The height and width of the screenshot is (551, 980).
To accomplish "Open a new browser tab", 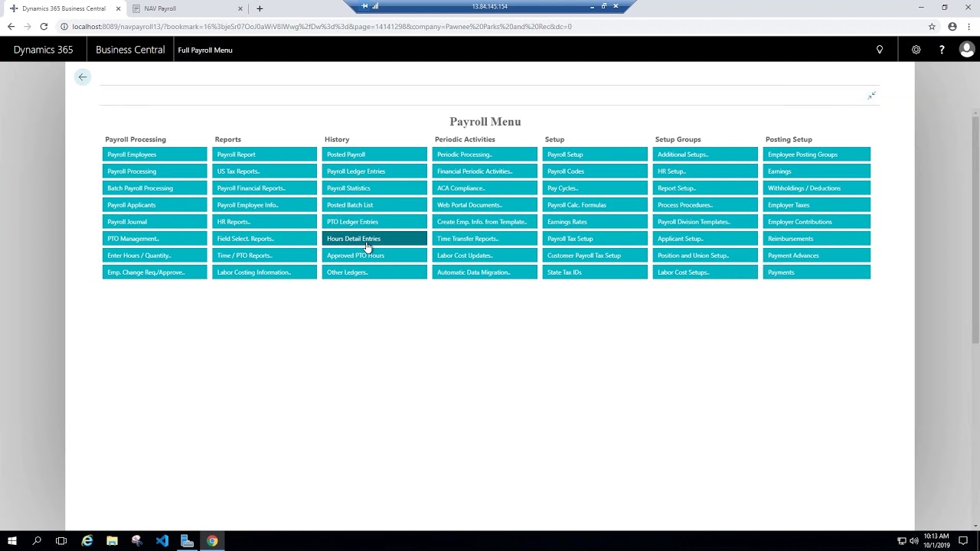I will 260,8.
